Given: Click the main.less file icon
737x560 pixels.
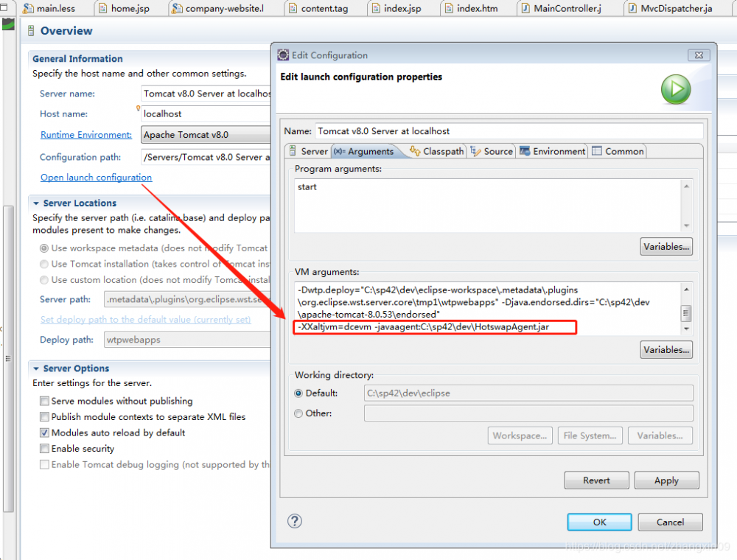Looking at the screenshot, I should pyautogui.click(x=28, y=8).
